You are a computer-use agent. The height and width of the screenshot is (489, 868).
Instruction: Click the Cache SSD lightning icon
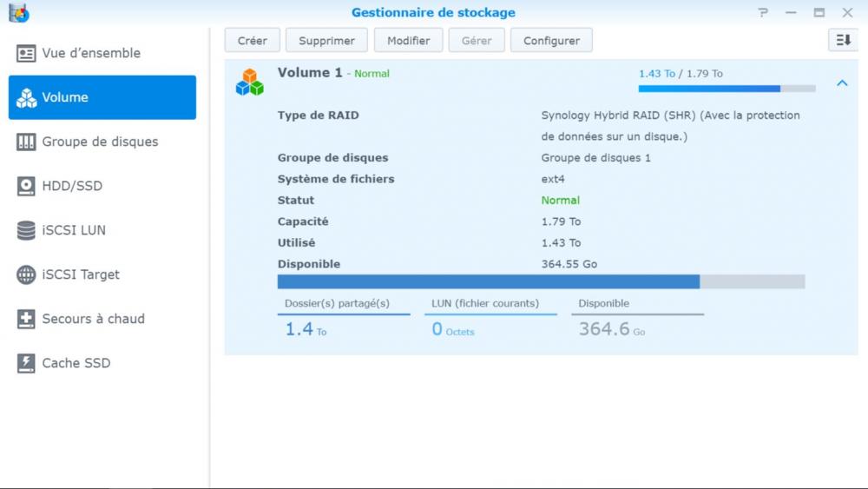(x=26, y=363)
